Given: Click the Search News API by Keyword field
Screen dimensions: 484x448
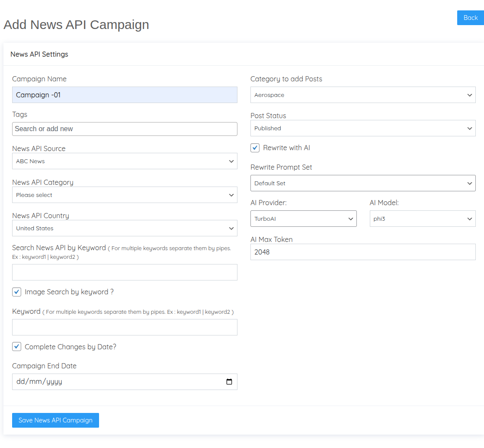Looking at the screenshot, I should tap(125, 272).
